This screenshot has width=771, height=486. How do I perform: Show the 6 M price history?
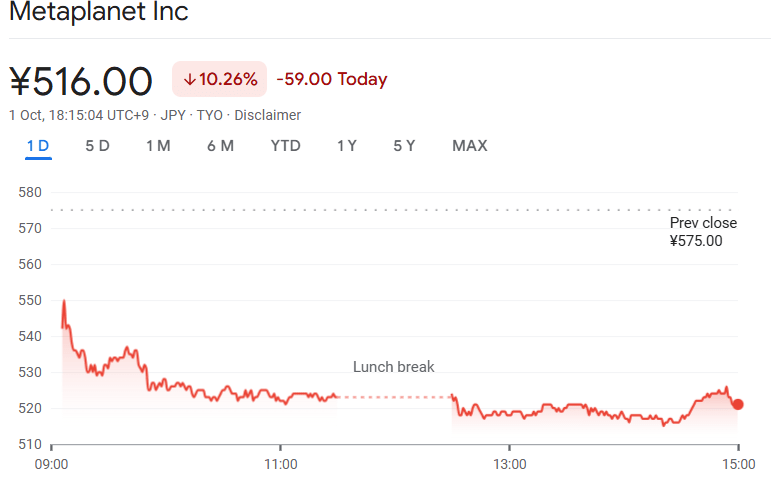(x=220, y=146)
